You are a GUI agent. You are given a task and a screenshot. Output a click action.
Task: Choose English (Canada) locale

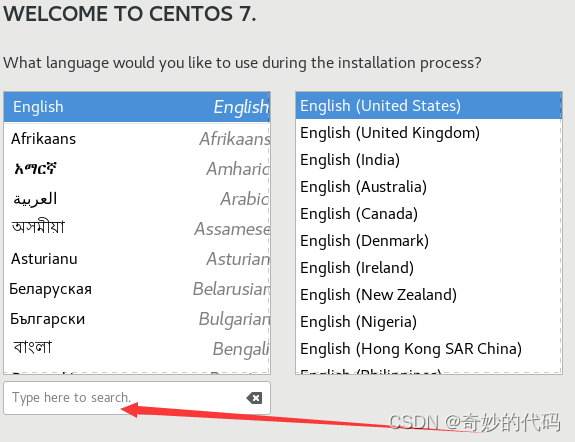pos(428,213)
